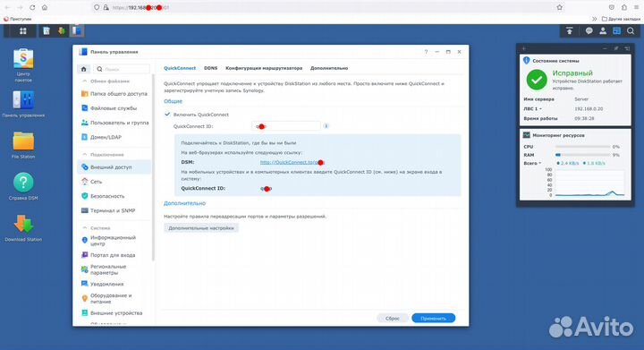Click the Control Panel search field
Screen dimensions: 644x350
[x=122, y=69]
